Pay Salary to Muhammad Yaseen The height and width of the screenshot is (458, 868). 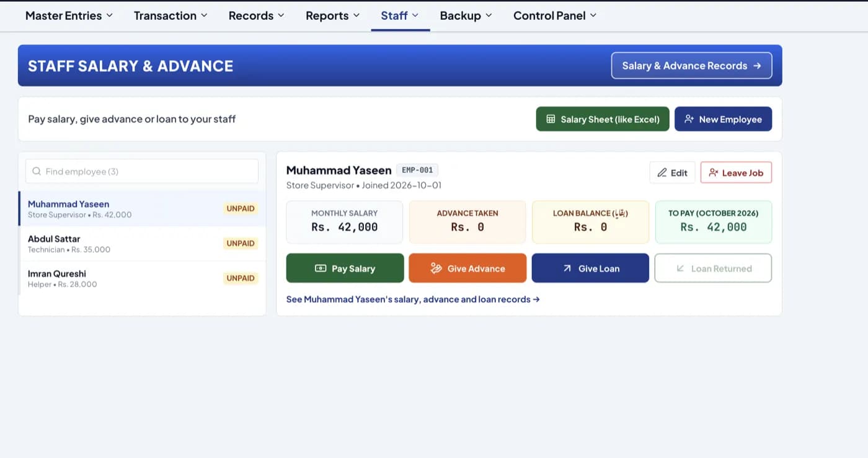coord(345,268)
